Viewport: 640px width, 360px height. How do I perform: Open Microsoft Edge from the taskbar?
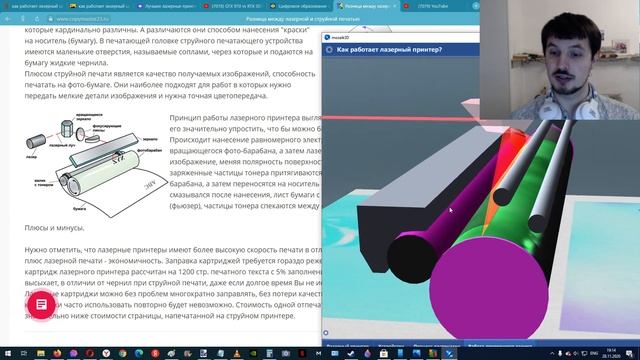click(x=139, y=353)
